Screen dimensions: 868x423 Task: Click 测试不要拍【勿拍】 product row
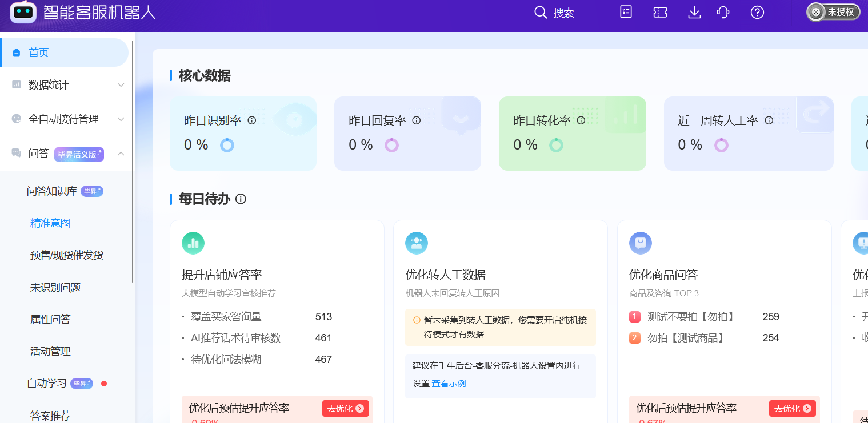coord(704,317)
